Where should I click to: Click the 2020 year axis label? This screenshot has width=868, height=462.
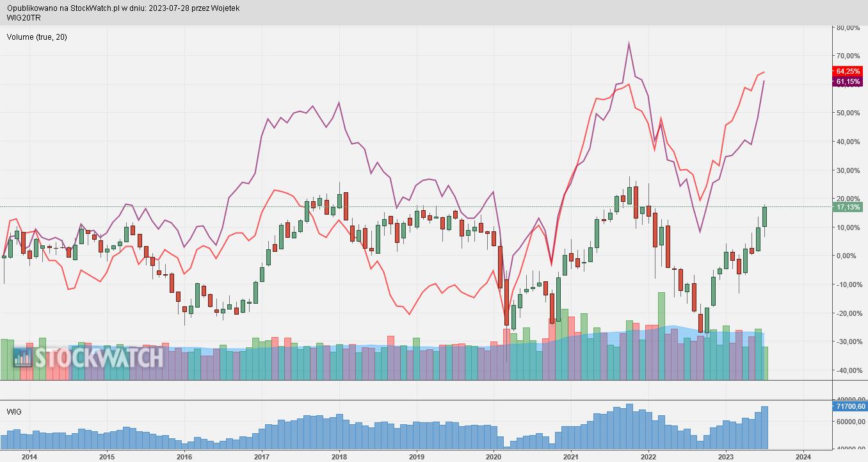494,457
